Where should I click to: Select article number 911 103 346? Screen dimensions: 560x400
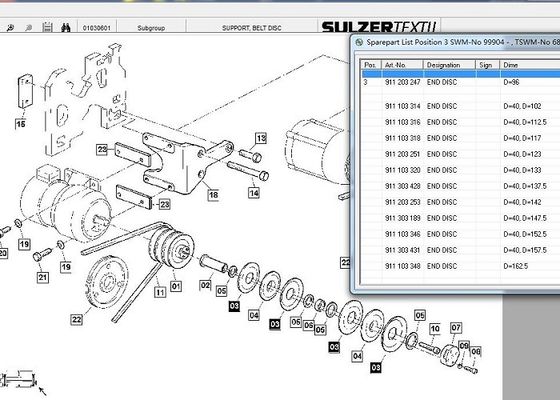pyautogui.click(x=402, y=234)
